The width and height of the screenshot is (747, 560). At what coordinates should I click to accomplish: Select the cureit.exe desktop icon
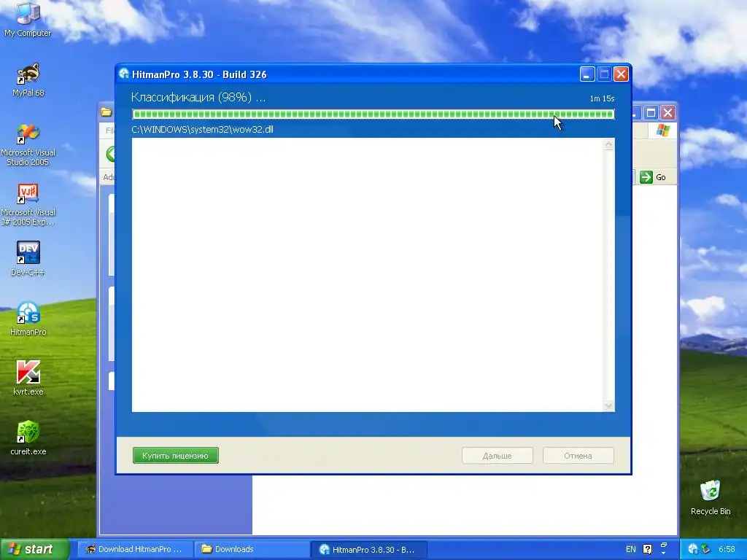click(x=28, y=438)
